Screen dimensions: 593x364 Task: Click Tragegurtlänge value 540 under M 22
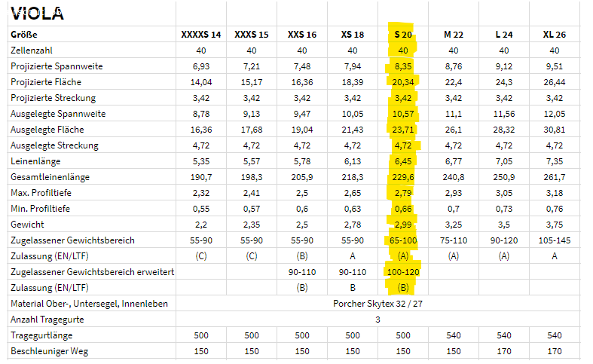coord(454,335)
